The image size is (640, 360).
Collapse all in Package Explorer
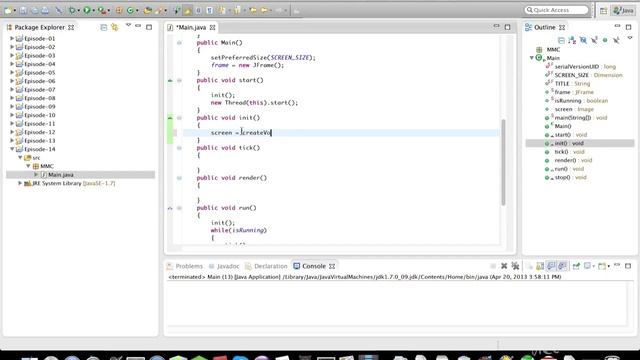click(x=104, y=27)
